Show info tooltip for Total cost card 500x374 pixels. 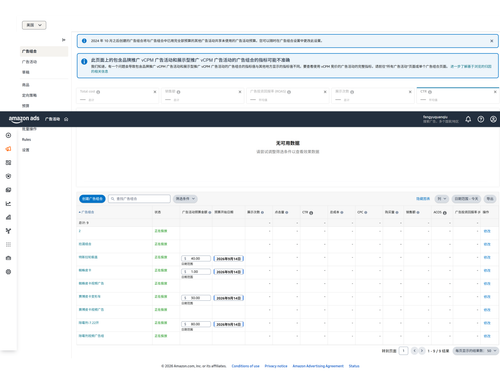[98, 92]
